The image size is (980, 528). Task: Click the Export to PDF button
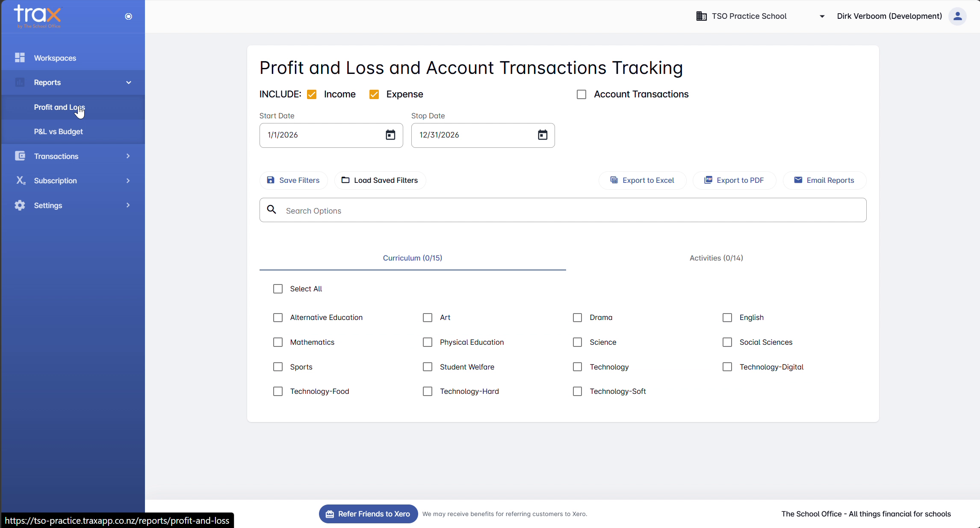734,180
